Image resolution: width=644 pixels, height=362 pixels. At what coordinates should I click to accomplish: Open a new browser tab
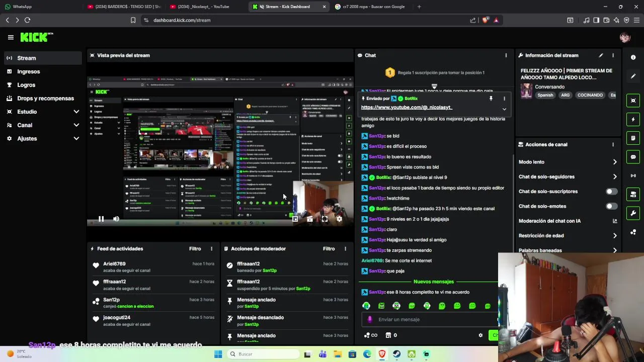[419, 7]
